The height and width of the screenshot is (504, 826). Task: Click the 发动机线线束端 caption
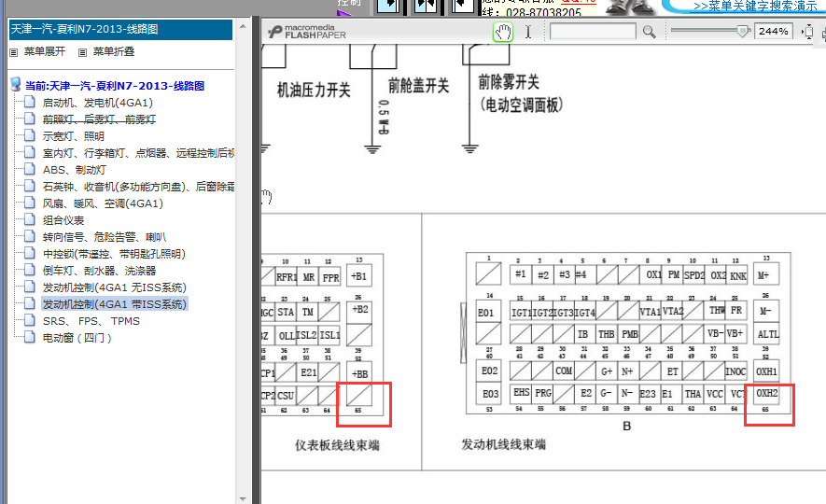point(504,444)
